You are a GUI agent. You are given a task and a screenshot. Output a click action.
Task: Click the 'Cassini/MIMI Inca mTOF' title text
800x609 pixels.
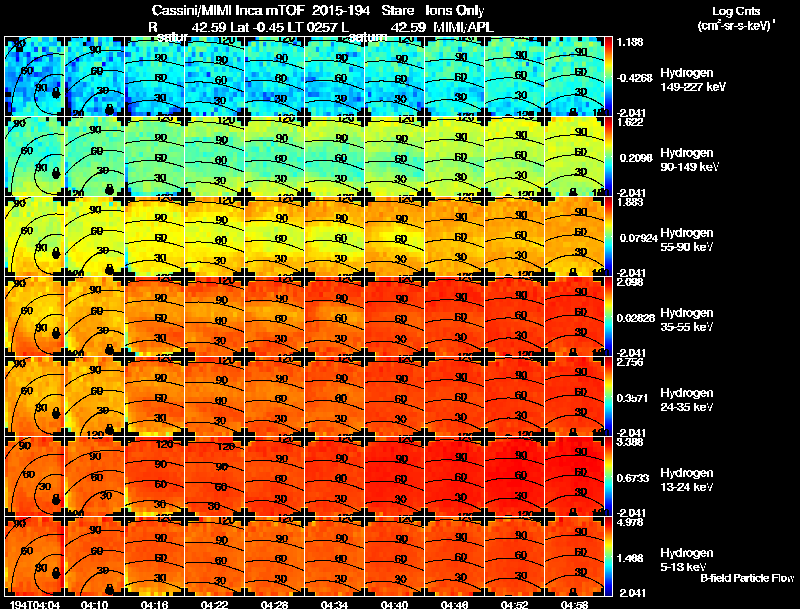(x=228, y=11)
